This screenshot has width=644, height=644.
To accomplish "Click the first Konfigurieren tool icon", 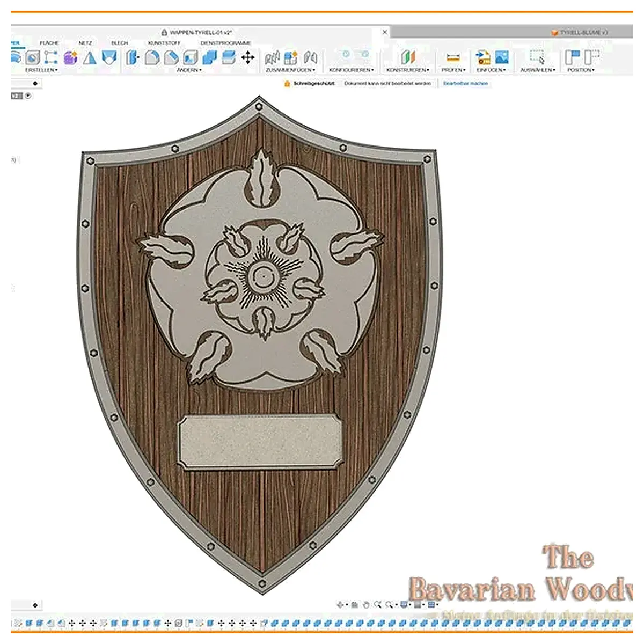I will click(346, 55).
